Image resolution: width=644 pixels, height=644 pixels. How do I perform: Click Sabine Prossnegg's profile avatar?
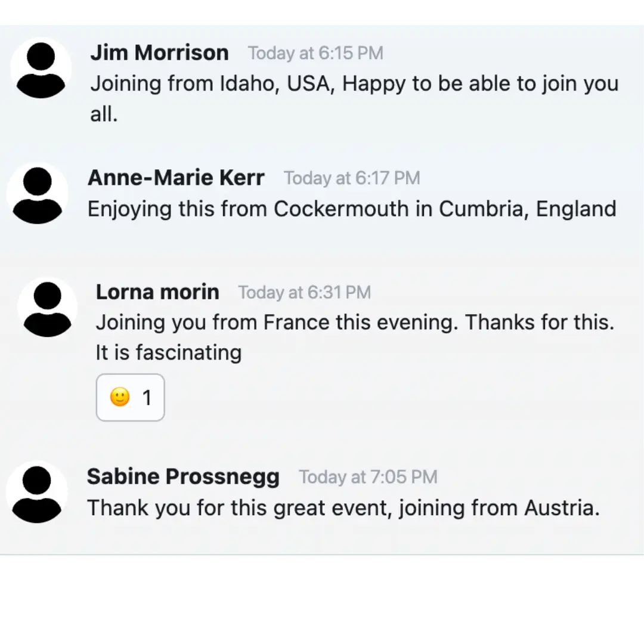point(37,492)
